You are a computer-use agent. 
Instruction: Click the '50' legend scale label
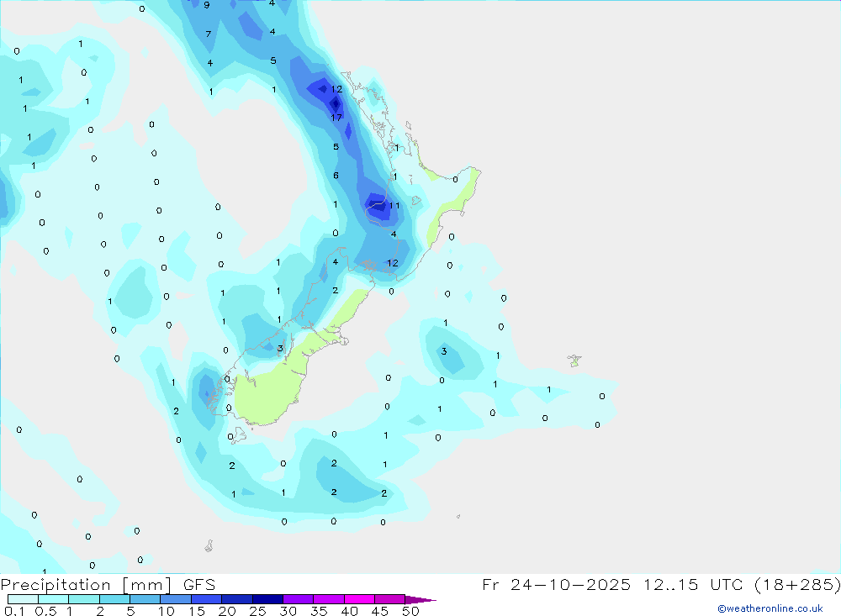pyautogui.click(x=410, y=611)
